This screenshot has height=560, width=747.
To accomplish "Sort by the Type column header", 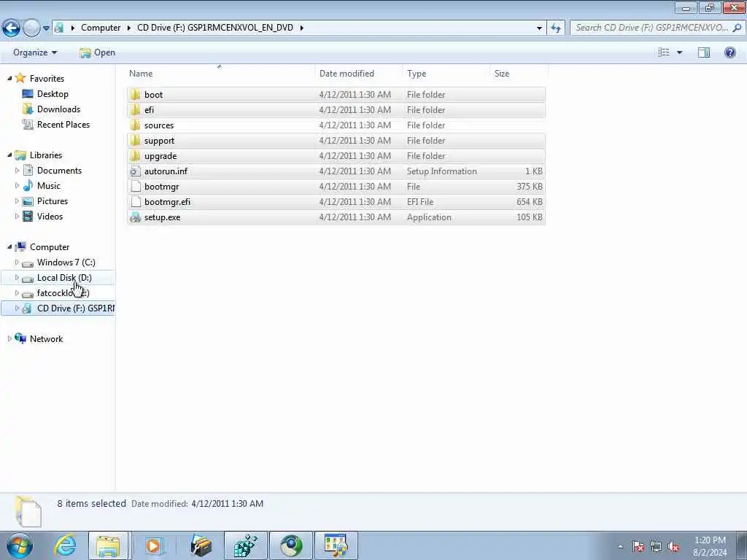I will 417,74.
